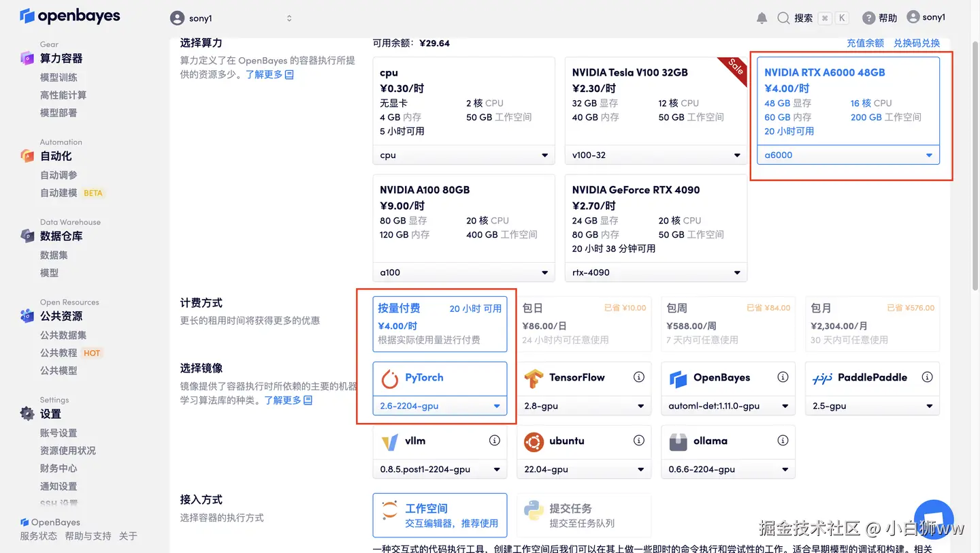Click the TensorFlow logo icon
This screenshot has width=980, height=553.
coord(534,378)
